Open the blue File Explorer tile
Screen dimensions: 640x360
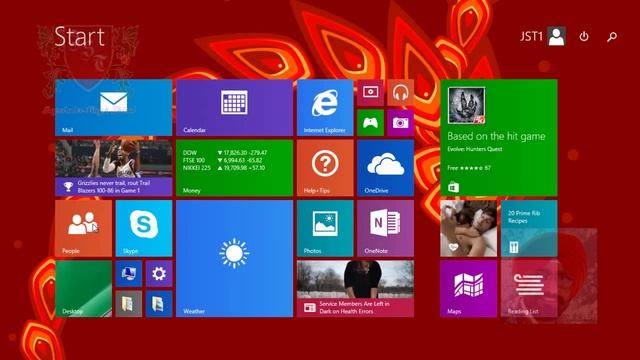pyautogui.click(x=159, y=304)
